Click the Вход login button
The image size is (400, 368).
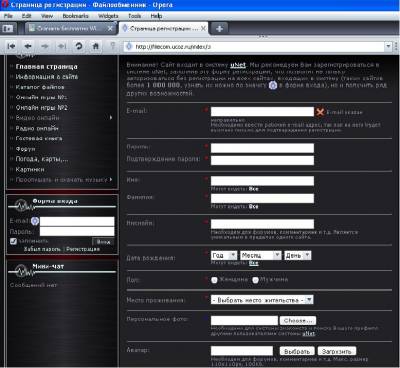coord(103,241)
